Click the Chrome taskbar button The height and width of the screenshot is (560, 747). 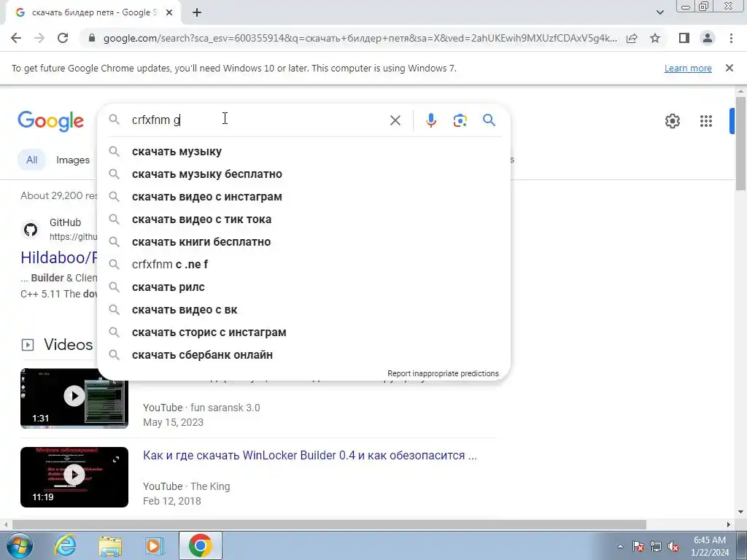coord(201,545)
